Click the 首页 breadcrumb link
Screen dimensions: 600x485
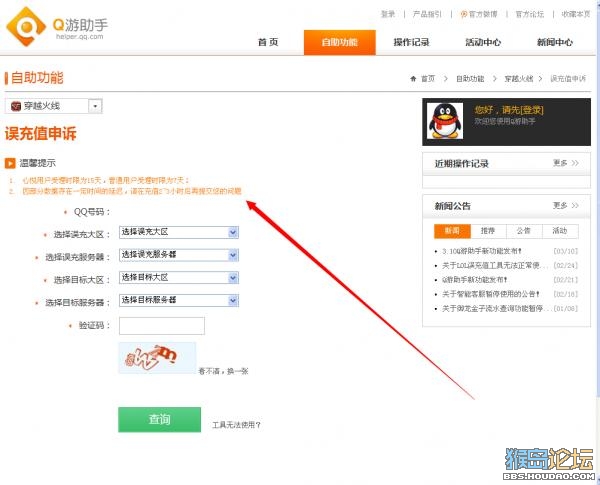[x=428, y=79]
